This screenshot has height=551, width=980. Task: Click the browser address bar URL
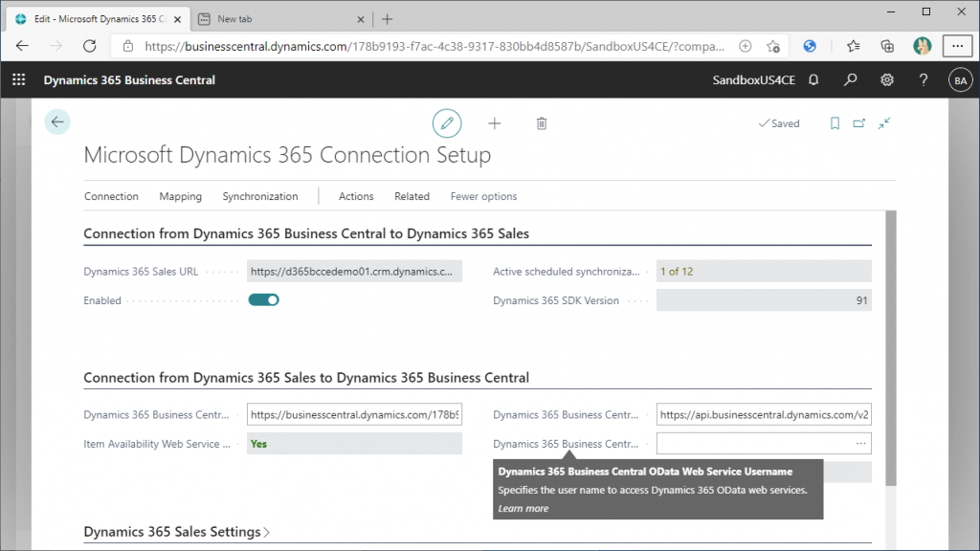coord(434,46)
